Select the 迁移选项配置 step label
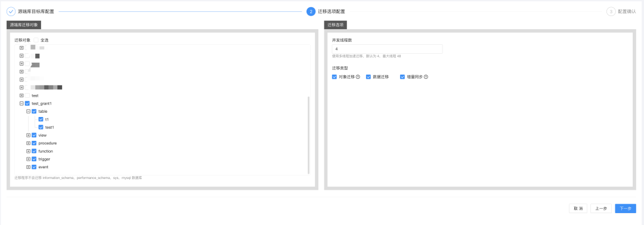The height and width of the screenshot is (225, 644). point(332,11)
